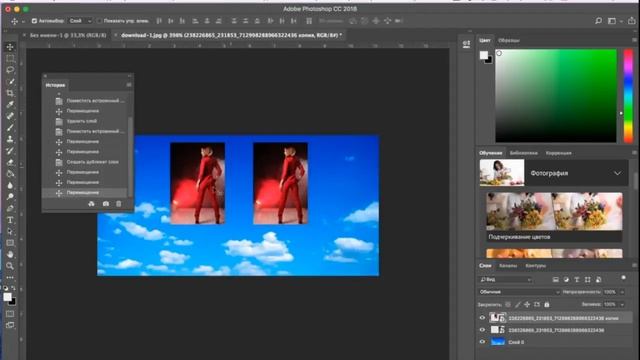Viewport: 640px width, 360px height.
Task: Delete current state in History panel
Action: (x=119, y=204)
